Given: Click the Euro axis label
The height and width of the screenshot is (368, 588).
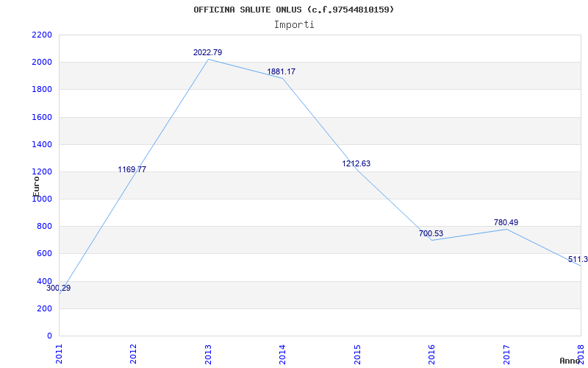Looking at the screenshot, I should coord(36,186).
